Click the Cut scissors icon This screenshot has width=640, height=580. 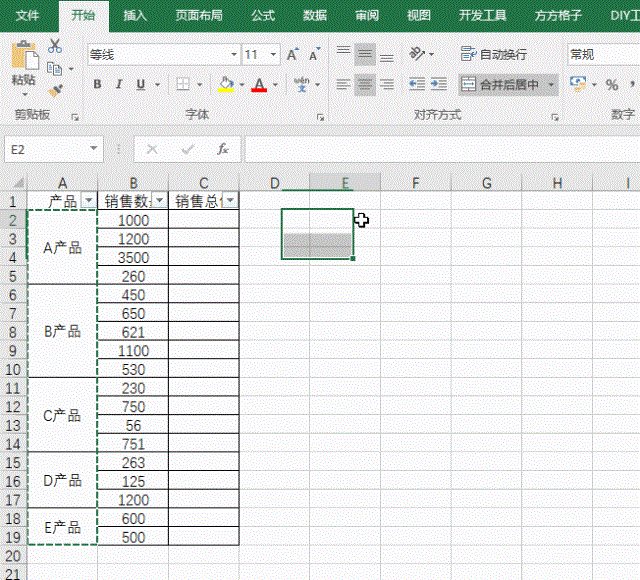pos(55,46)
